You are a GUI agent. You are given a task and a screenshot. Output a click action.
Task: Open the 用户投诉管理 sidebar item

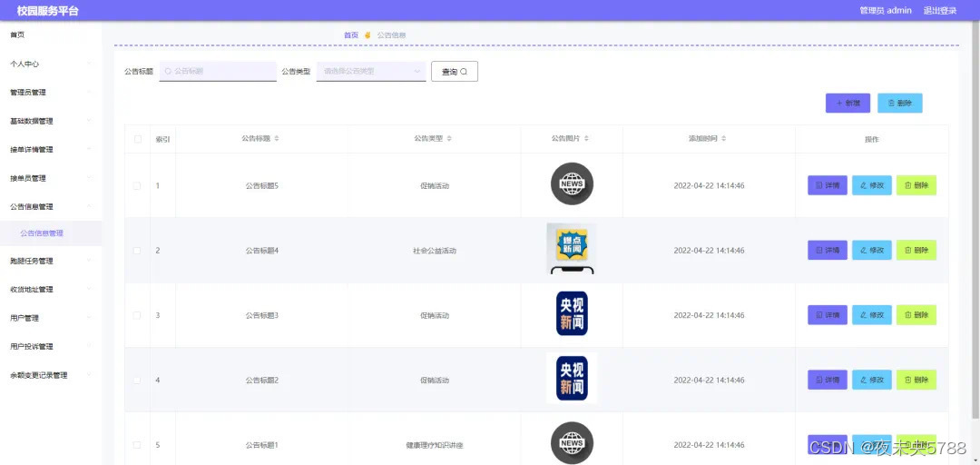pyautogui.click(x=51, y=347)
